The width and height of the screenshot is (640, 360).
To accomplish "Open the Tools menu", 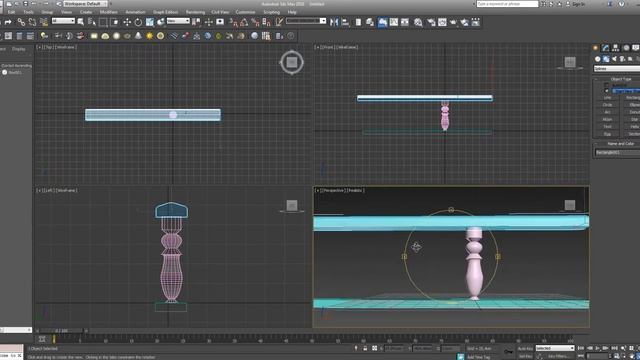I will [28, 12].
